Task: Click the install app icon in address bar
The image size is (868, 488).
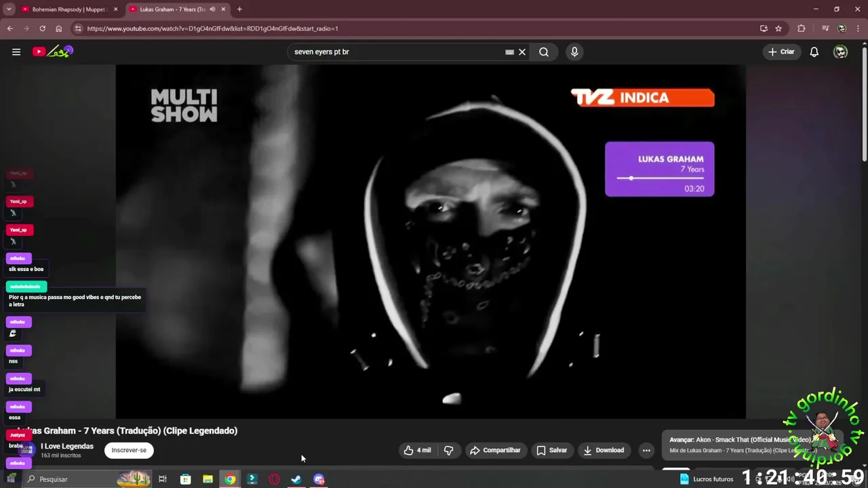Action: click(764, 28)
